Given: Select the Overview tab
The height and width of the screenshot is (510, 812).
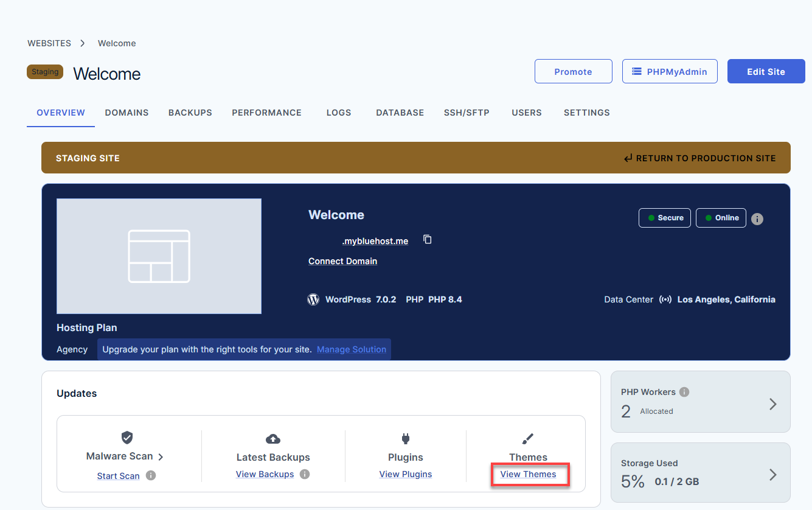Looking at the screenshot, I should [x=61, y=113].
